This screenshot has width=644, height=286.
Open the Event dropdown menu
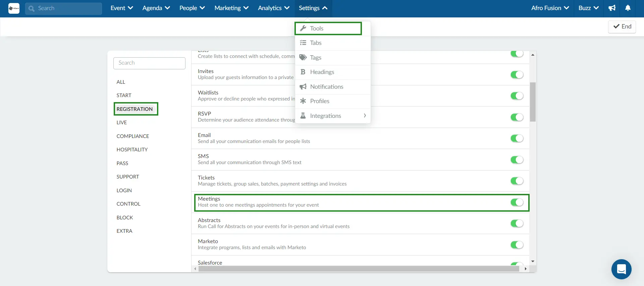pyautogui.click(x=122, y=8)
